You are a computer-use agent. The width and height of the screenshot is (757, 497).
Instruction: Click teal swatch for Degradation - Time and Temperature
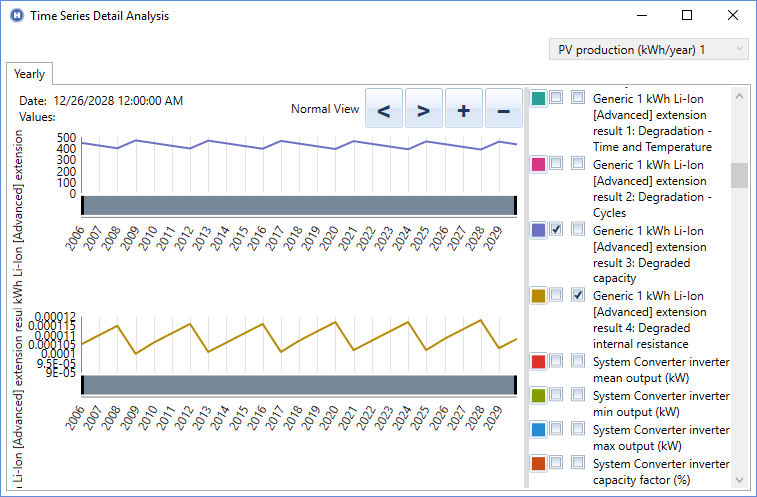[x=539, y=98]
